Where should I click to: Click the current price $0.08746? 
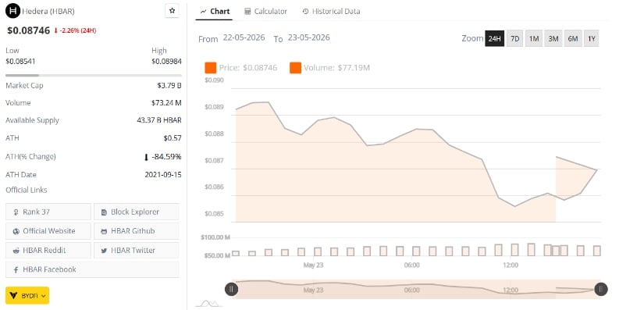(x=29, y=30)
